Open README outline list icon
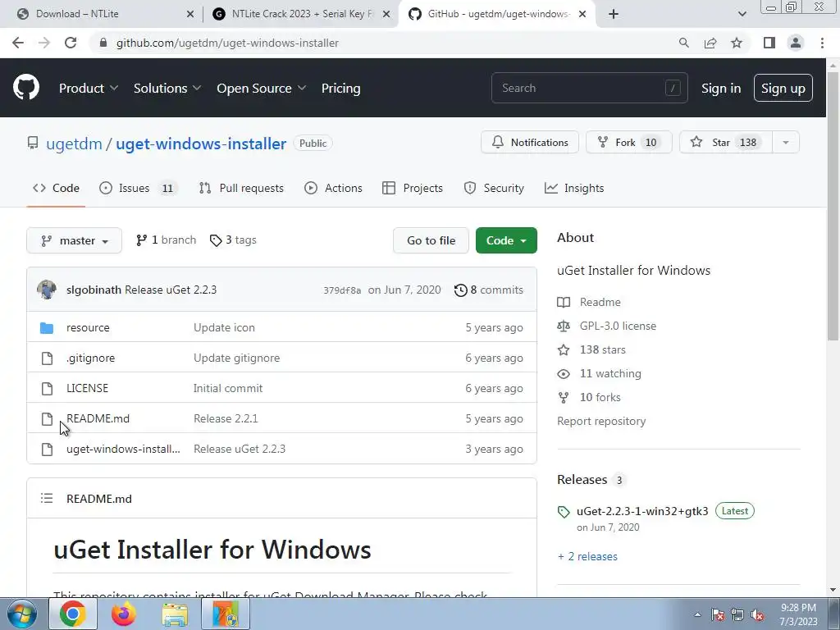Screen dimensions: 840x630 pos(47,498)
